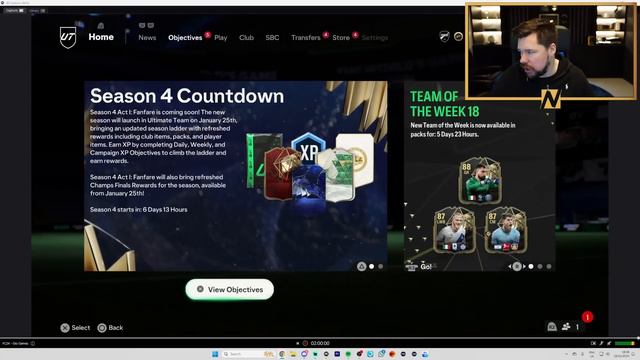Click the streamer webcam overlay
This screenshot has height=360, width=640.
[x=551, y=51]
